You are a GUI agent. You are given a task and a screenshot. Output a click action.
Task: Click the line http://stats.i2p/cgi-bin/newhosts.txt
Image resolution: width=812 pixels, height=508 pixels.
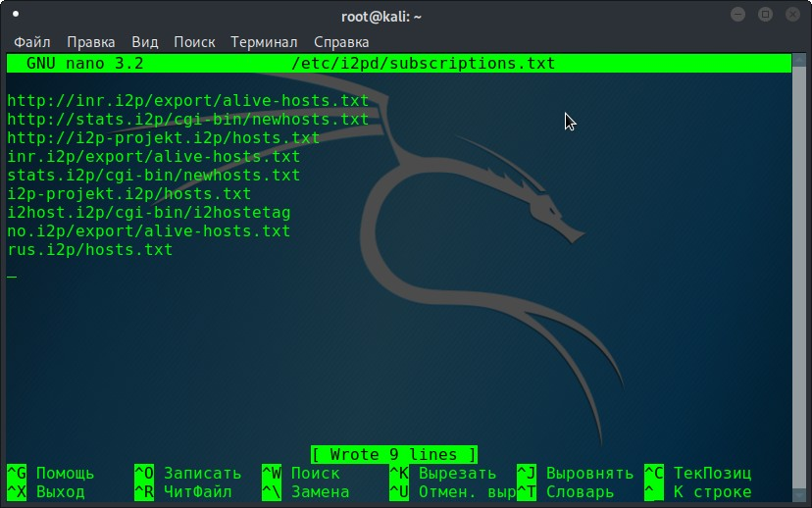point(187,119)
